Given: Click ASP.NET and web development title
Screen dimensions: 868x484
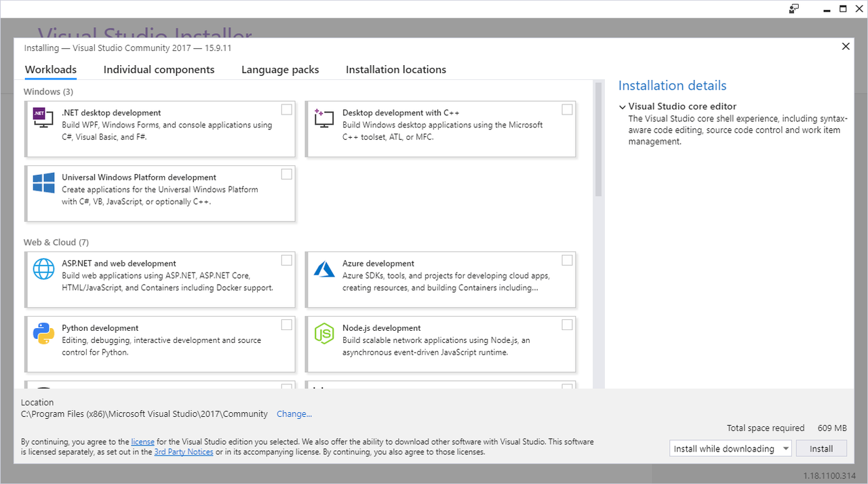Looking at the screenshot, I should click(x=119, y=264).
